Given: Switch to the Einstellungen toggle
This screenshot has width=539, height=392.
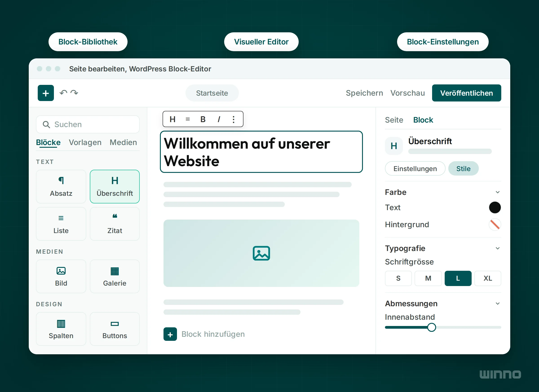Looking at the screenshot, I should [415, 168].
